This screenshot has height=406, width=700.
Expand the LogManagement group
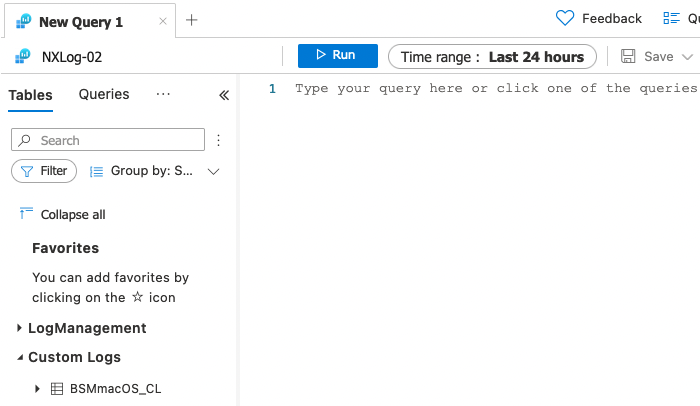(x=21, y=328)
